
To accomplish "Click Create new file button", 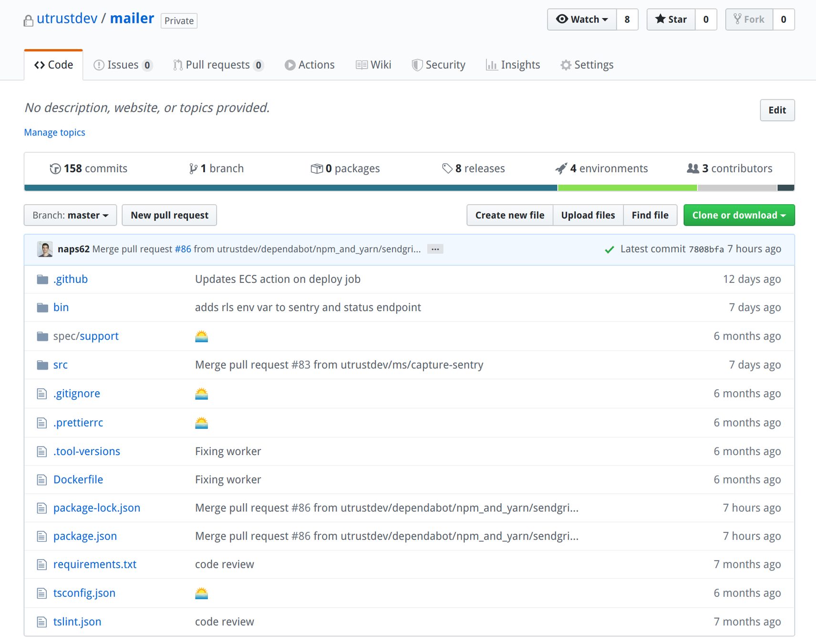I will (510, 215).
